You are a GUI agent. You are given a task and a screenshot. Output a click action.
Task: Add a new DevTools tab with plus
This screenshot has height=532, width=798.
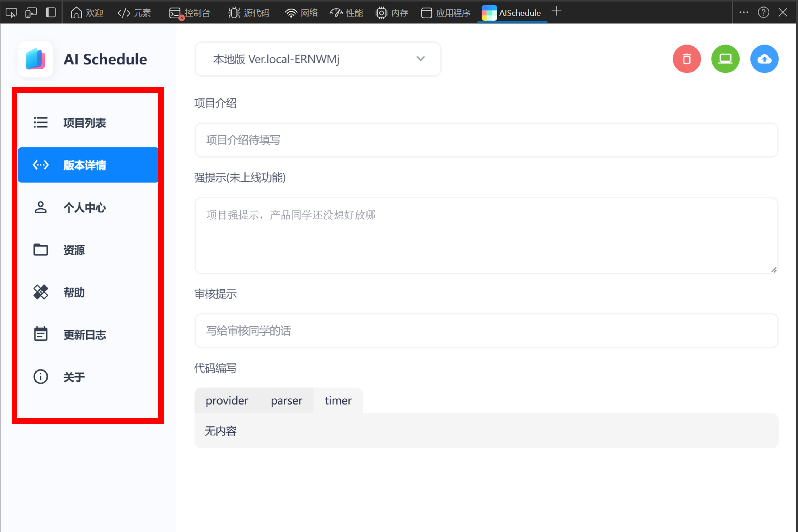pos(556,12)
